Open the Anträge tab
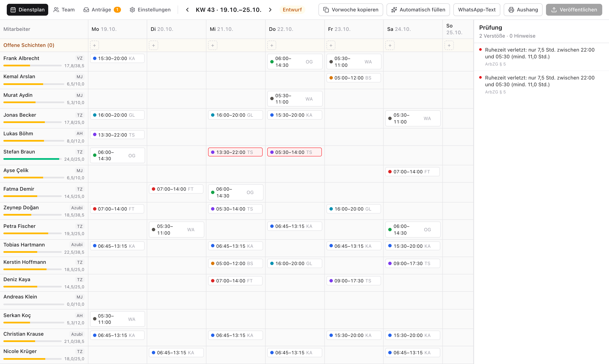 coord(102,10)
